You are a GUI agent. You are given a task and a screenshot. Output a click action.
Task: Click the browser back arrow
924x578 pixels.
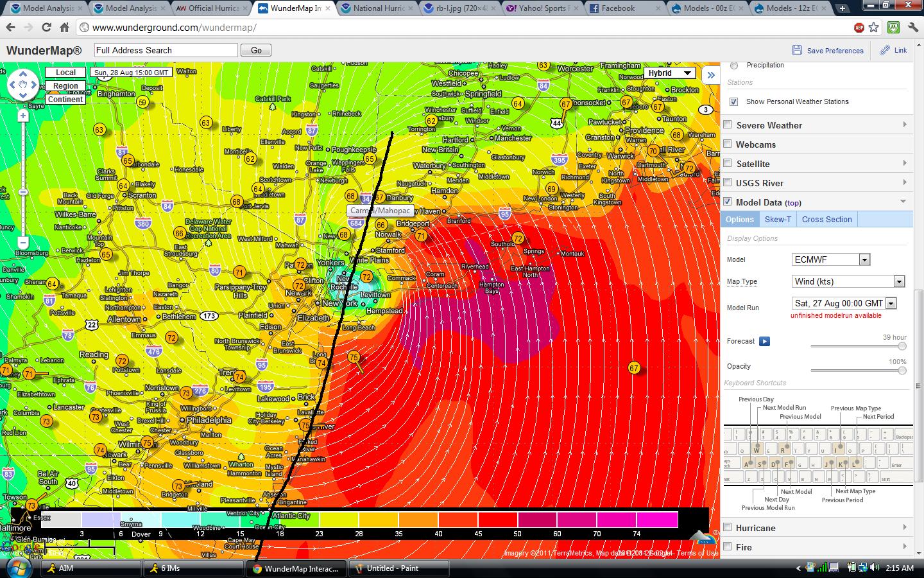(10, 28)
